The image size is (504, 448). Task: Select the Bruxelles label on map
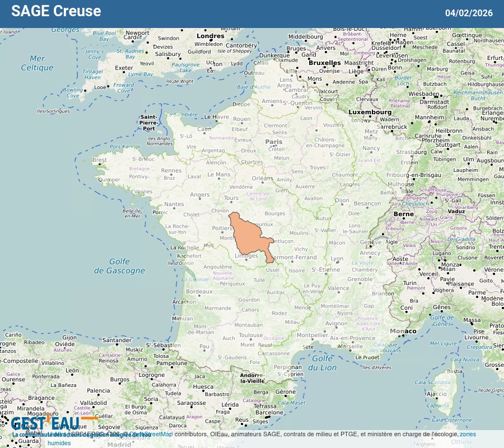[324, 63]
